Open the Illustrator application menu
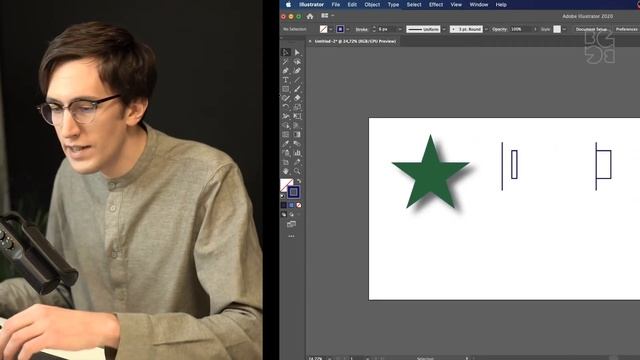The width and height of the screenshot is (640, 360). click(x=311, y=4)
